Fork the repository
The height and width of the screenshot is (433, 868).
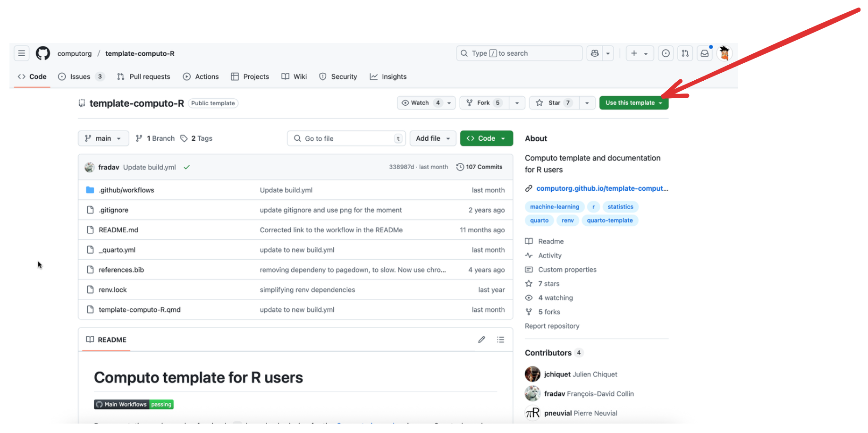coord(484,102)
